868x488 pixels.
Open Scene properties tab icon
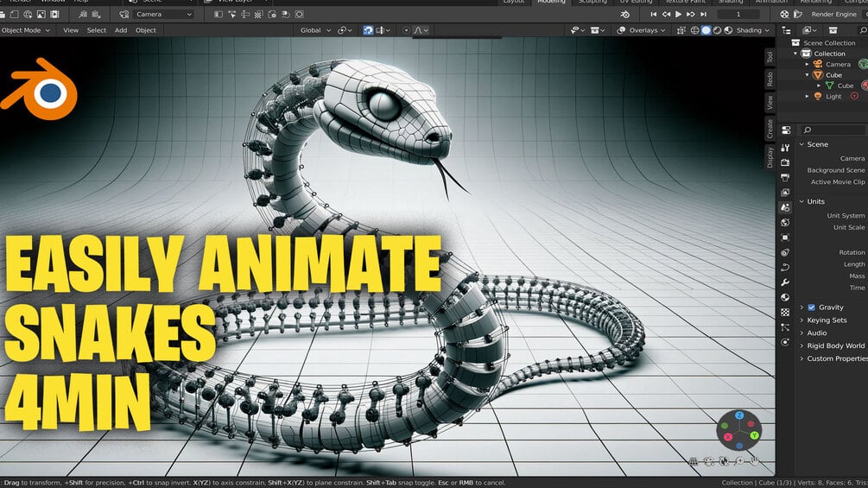[785, 207]
